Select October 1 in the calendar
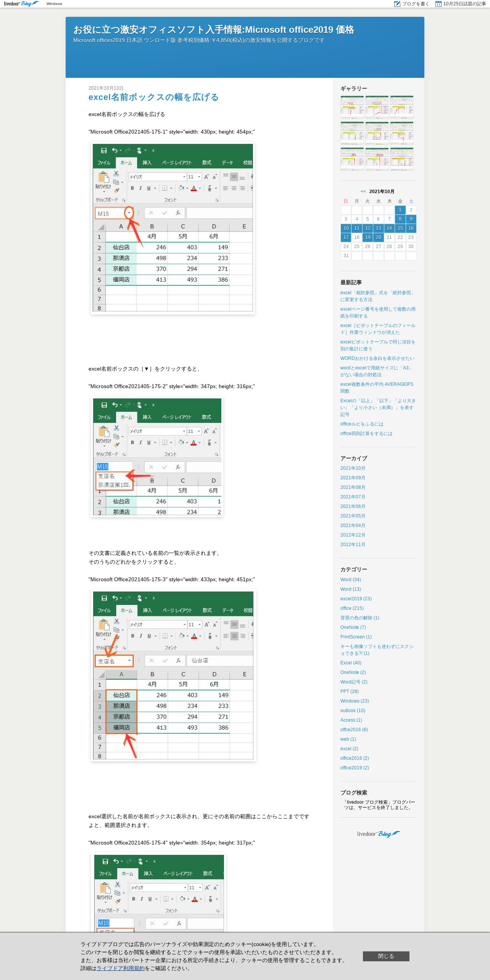The width and height of the screenshot is (490, 980). click(x=400, y=210)
